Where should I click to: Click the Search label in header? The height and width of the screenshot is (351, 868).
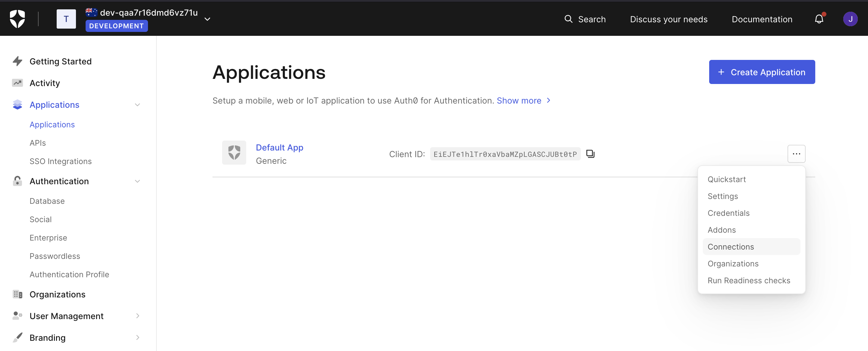pyautogui.click(x=592, y=19)
